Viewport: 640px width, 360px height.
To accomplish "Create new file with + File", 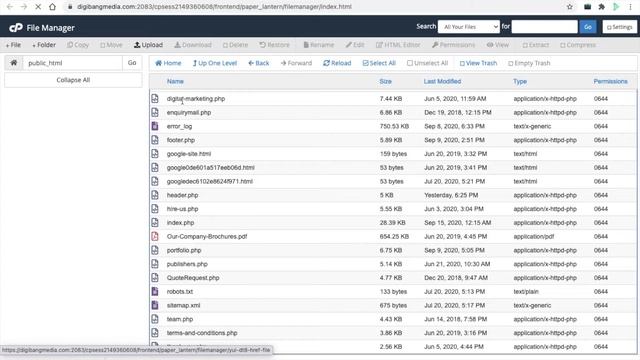I will tap(13, 45).
